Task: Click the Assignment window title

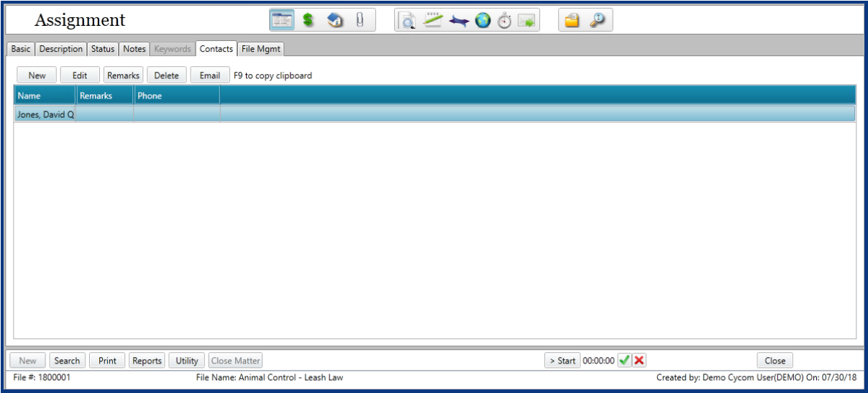Action: click(80, 20)
